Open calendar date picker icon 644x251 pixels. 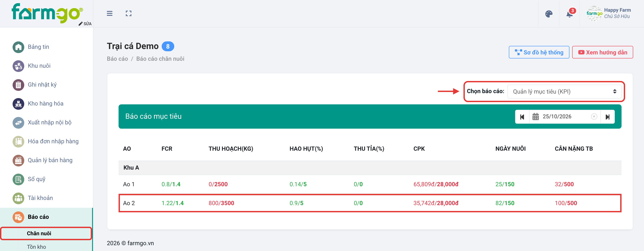pyautogui.click(x=536, y=117)
